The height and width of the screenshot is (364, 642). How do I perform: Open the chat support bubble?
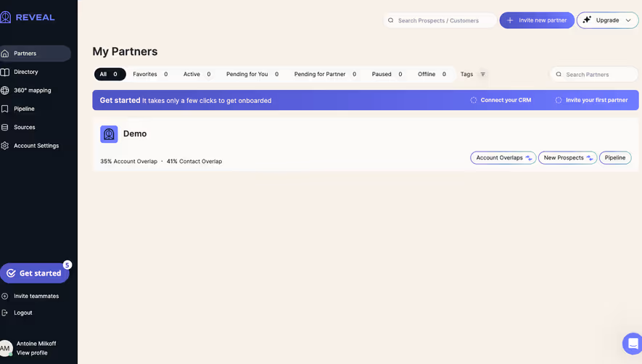(x=632, y=343)
